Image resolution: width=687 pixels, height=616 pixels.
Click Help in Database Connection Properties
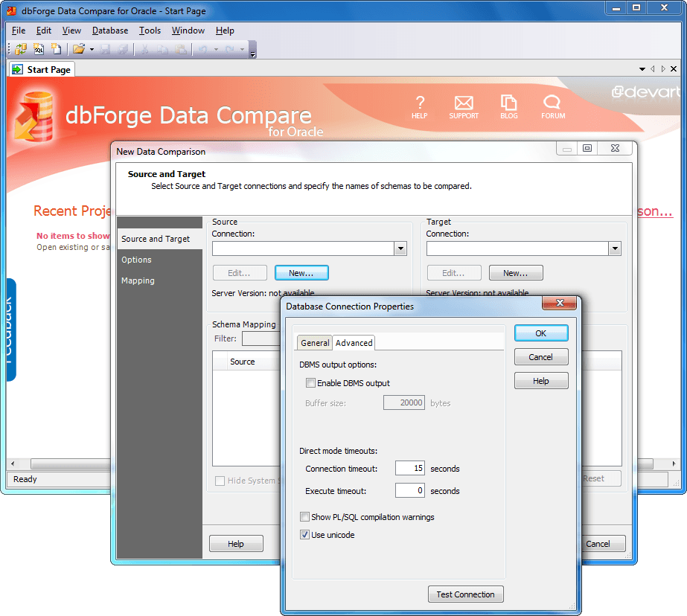coord(541,380)
